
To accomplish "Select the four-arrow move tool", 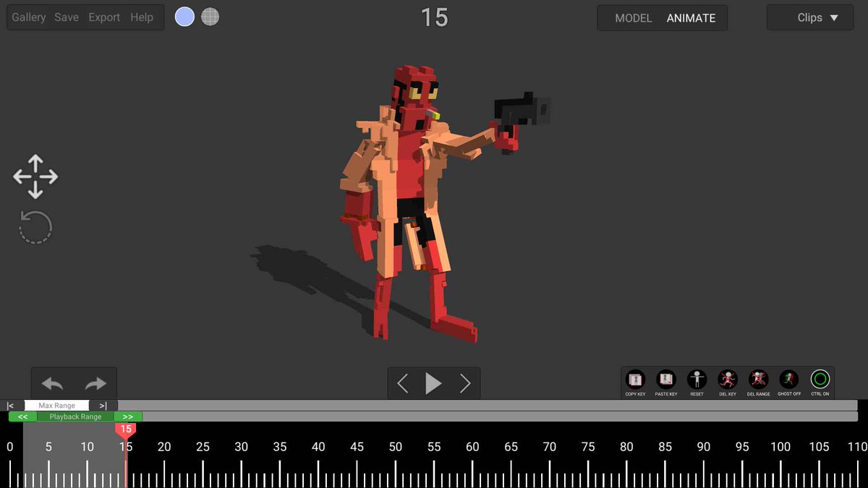I will click(35, 176).
